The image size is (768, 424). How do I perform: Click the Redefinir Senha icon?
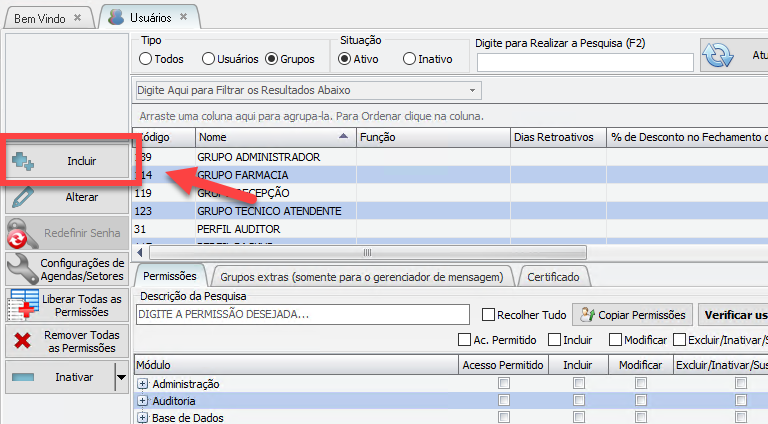21,235
